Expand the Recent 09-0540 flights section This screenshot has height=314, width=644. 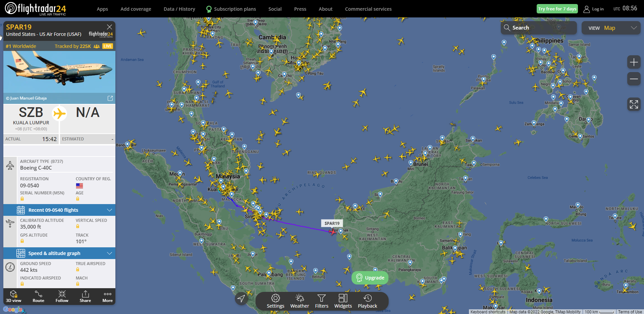59,210
